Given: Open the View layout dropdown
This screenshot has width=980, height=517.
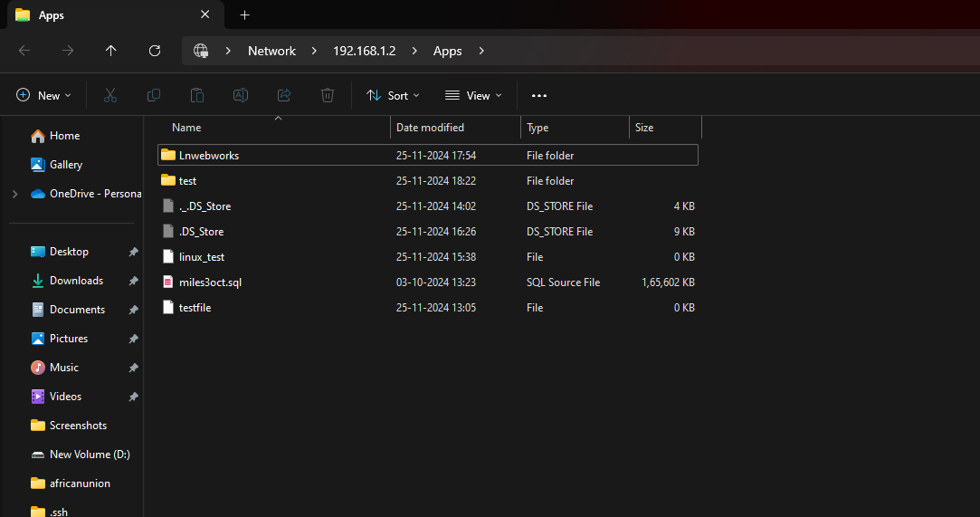Looking at the screenshot, I should 473,95.
